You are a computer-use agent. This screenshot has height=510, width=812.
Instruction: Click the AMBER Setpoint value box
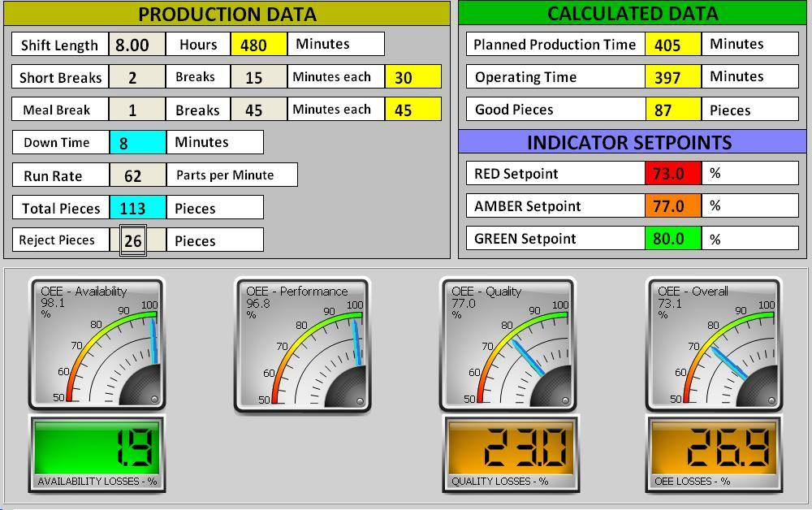pos(673,205)
